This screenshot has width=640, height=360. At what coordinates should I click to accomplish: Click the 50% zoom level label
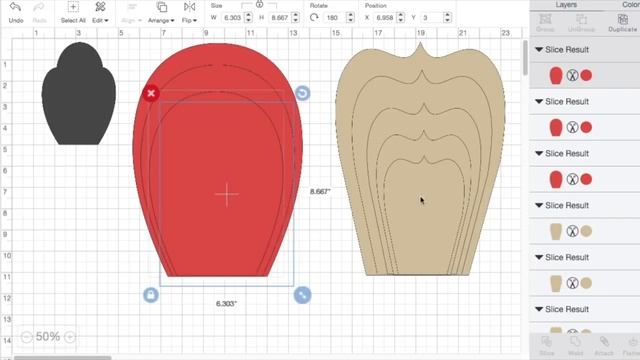(48, 337)
